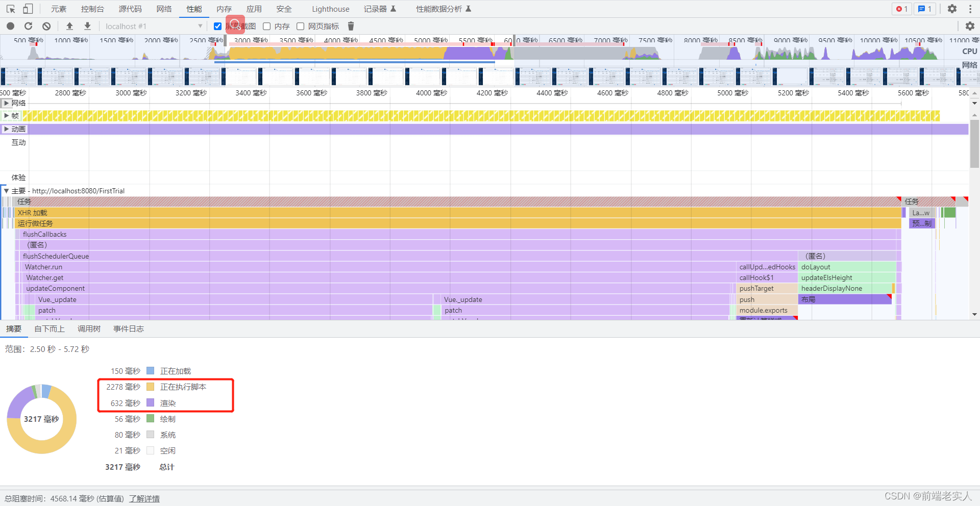The image size is (980, 506).
Task: Clear the performance recording
Action: point(46,26)
